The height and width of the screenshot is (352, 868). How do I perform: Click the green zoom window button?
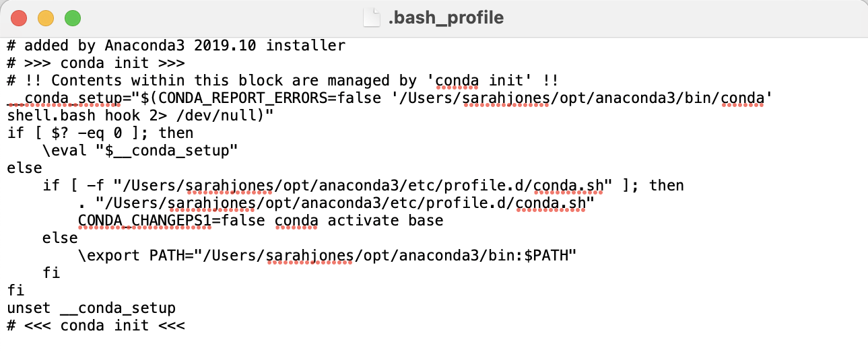click(x=72, y=18)
